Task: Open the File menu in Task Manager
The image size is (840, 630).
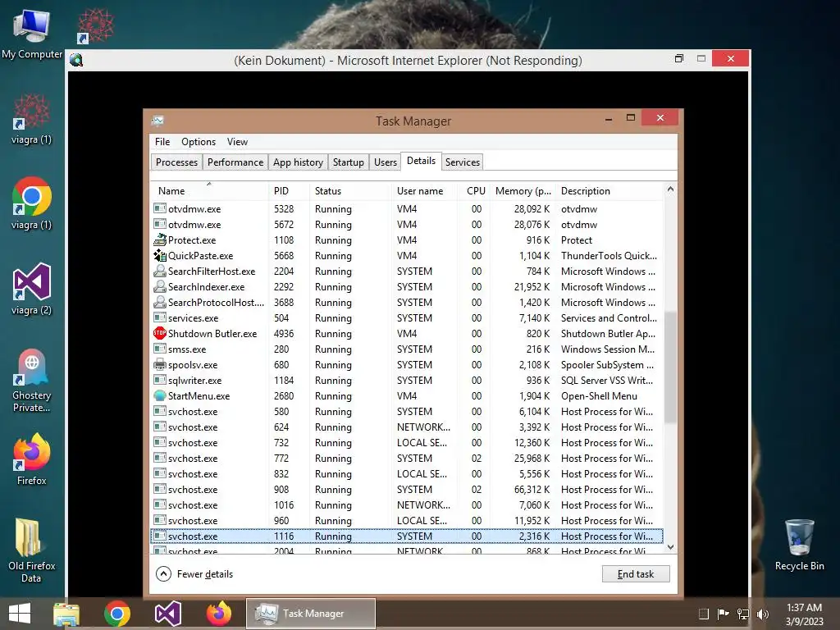Action: coord(162,141)
